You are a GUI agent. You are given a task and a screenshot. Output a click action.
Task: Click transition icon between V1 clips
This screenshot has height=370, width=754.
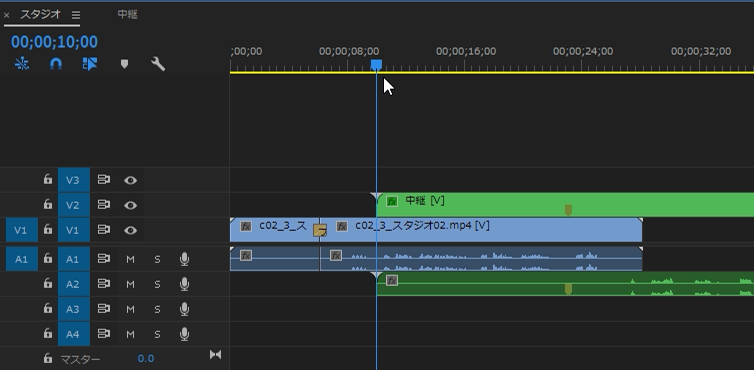tap(320, 230)
